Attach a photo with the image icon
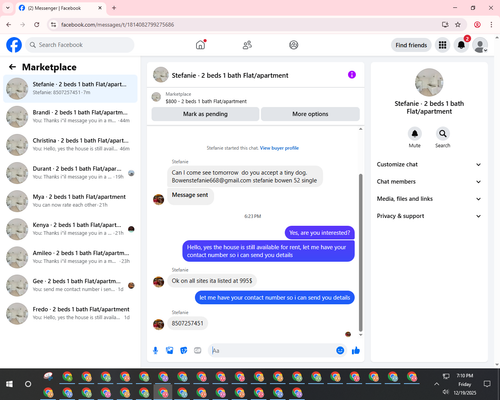This screenshot has height=400, width=500. point(170,350)
